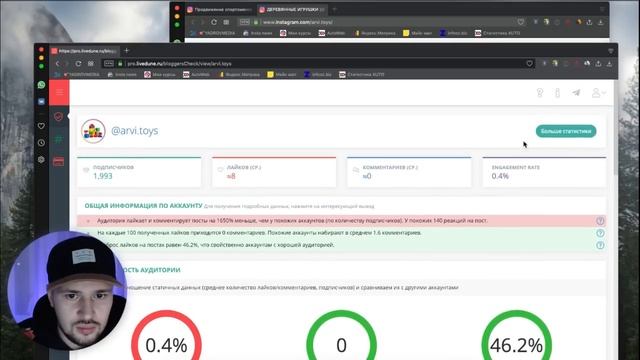Reload the LiveDune page
Viewport: 640px width, 360px height.
tap(78, 64)
